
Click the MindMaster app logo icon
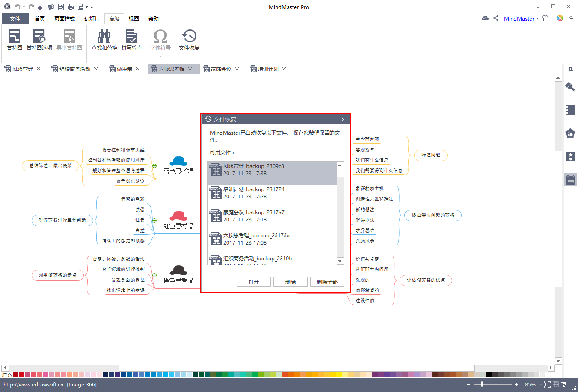[x=7, y=7]
